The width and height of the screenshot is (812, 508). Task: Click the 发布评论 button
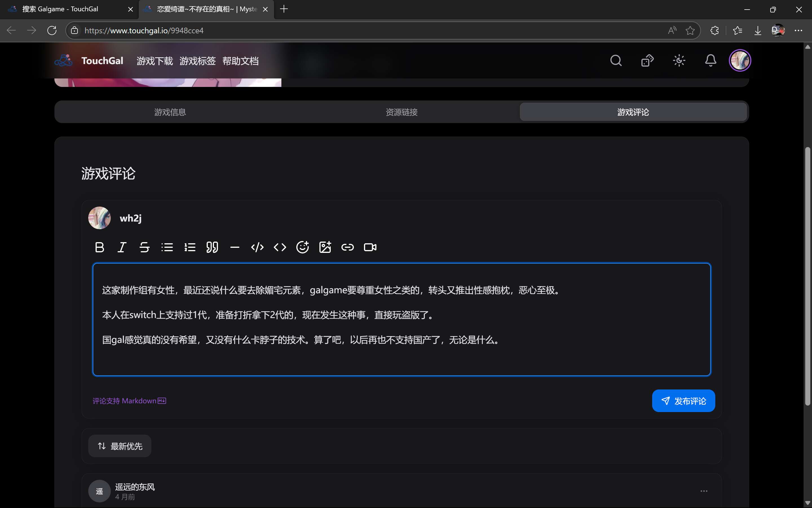coord(683,401)
